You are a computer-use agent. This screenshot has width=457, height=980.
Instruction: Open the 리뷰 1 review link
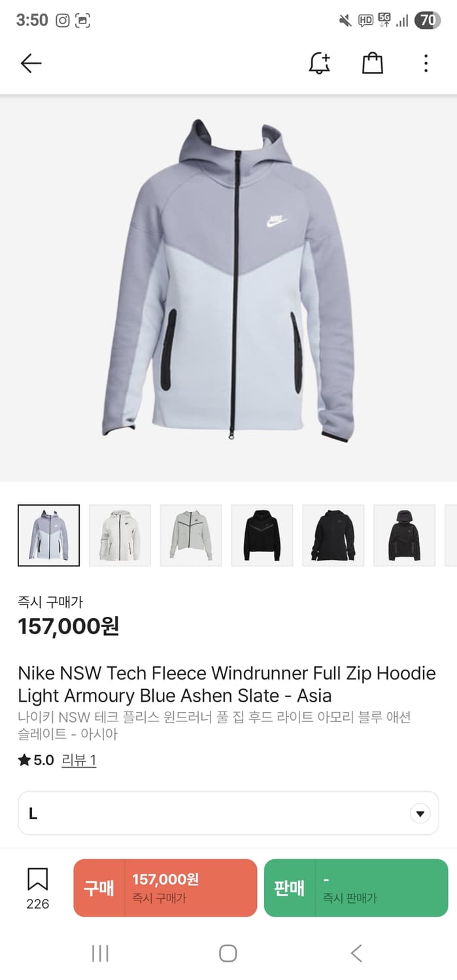click(x=79, y=760)
